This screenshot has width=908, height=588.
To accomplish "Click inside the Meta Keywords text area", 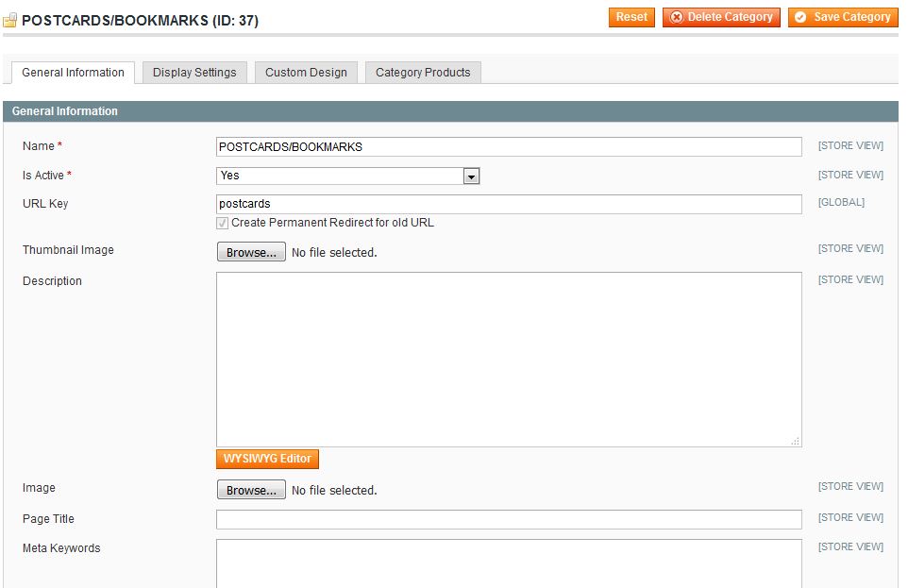I will tap(508, 563).
